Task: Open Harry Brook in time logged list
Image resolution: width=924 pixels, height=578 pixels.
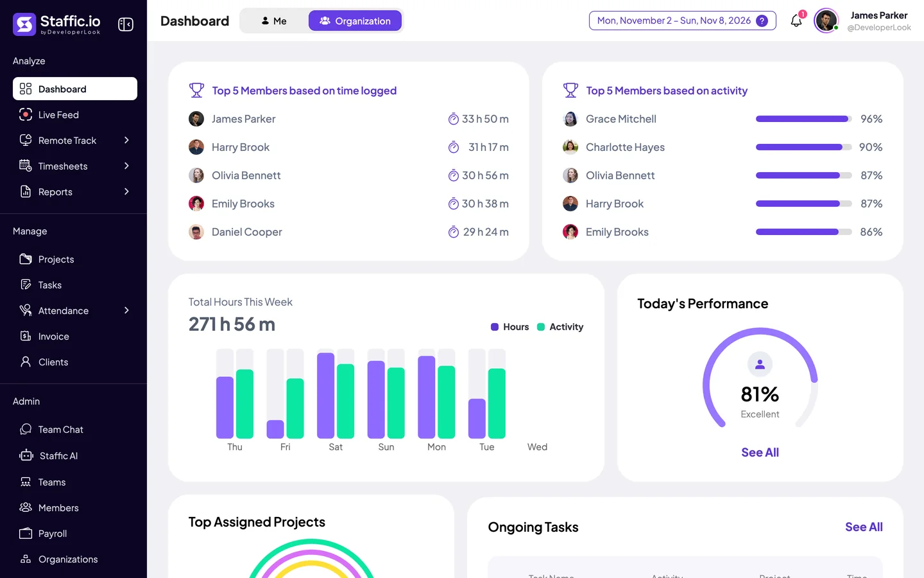Action: [241, 147]
